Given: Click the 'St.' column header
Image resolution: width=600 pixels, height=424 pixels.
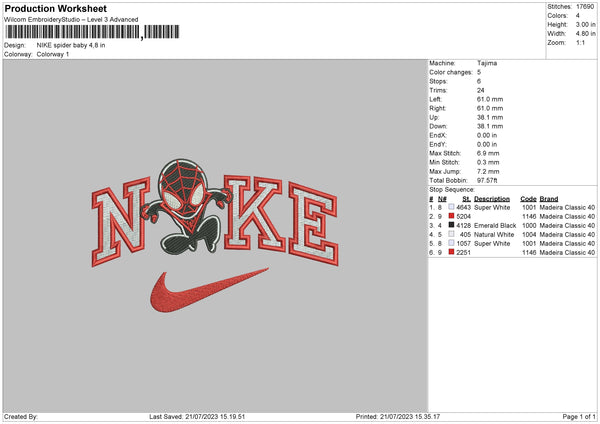Looking at the screenshot, I should click(466, 199).
